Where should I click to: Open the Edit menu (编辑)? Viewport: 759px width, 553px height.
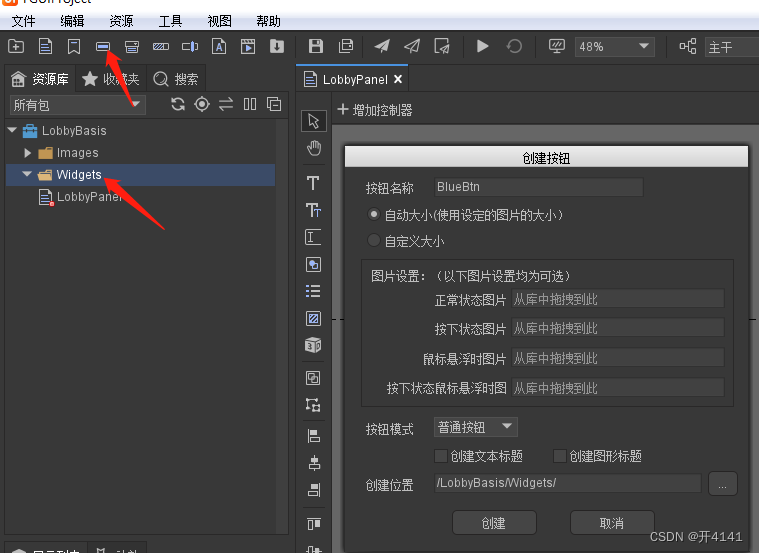tap(73, 21)
